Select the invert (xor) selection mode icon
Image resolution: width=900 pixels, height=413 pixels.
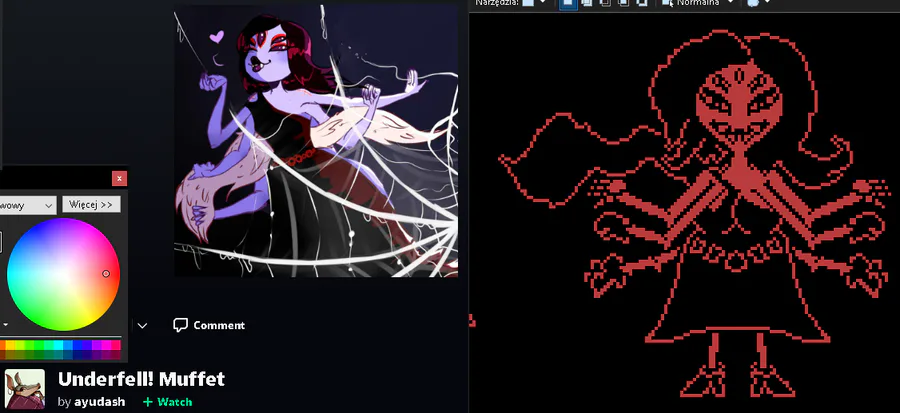(642, 3)
